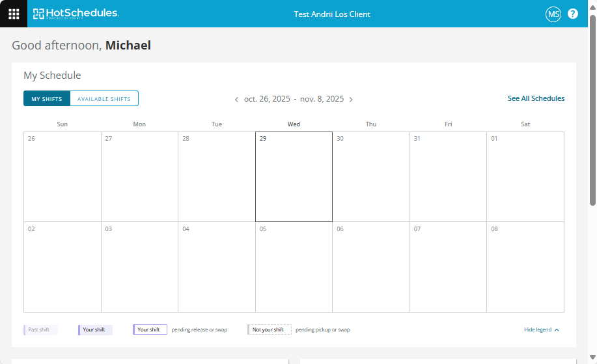Click the page vertical scrollbar
Image resolution: width=597 pixels, height=364 pixels.
592,111
